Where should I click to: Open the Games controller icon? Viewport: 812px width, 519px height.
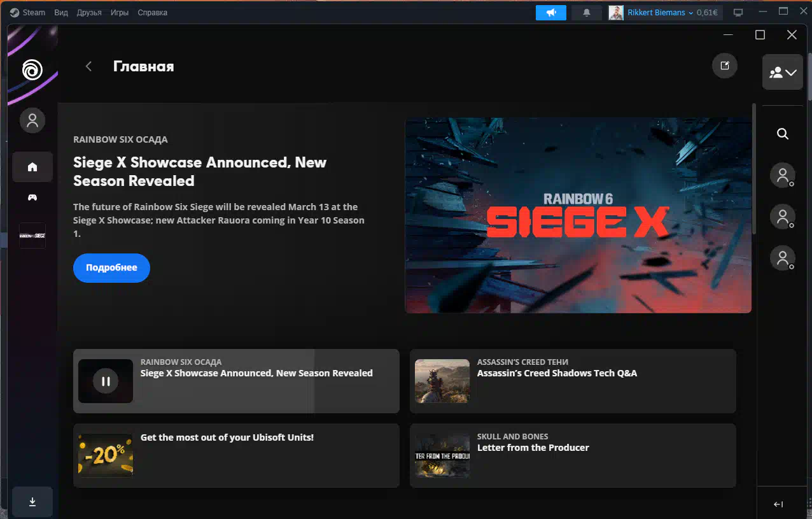pos(32,197)
